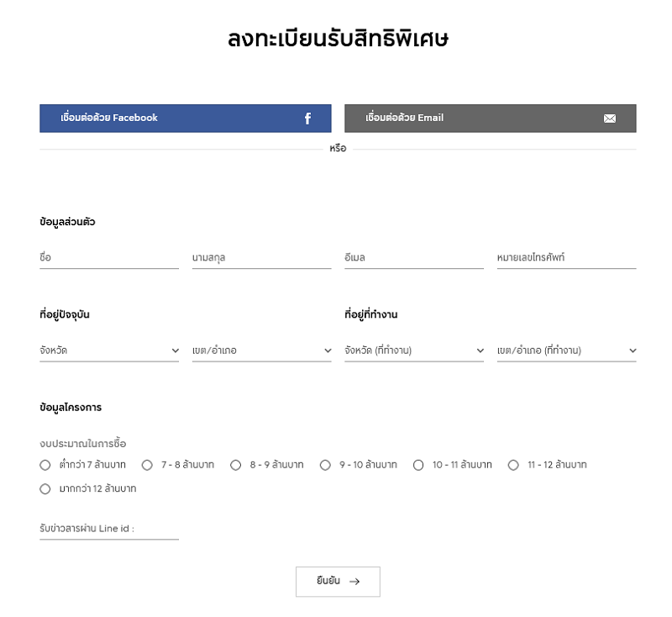Screen dimensions: 672x617
Task: Select the 11 - 12 ล้านบาท radio button
Action: [x=513, y=465]
